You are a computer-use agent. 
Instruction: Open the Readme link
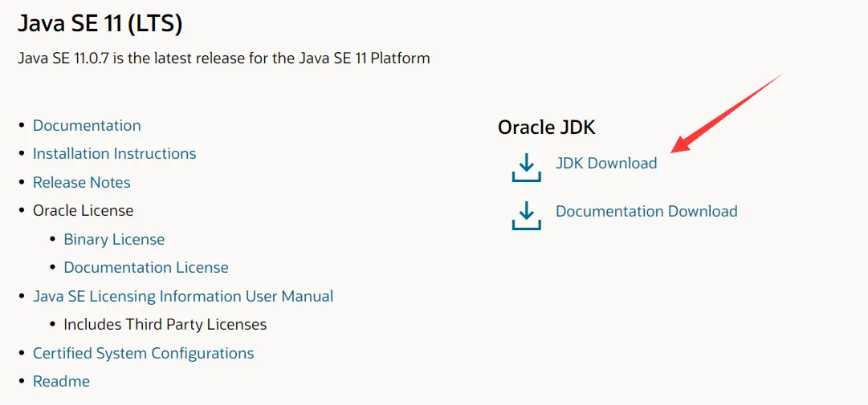tap(61, 382)
